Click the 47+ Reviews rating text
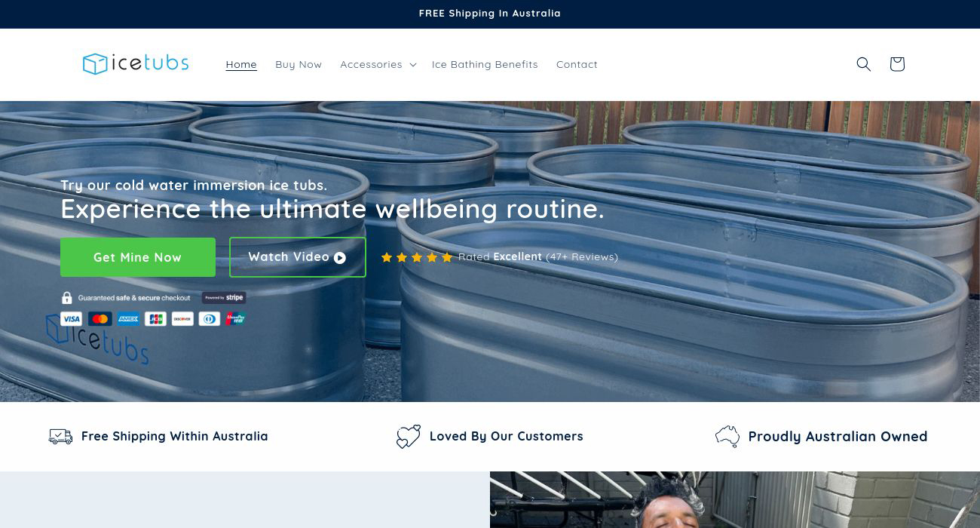This screenshot has height=528, width=980. point(582,257)
